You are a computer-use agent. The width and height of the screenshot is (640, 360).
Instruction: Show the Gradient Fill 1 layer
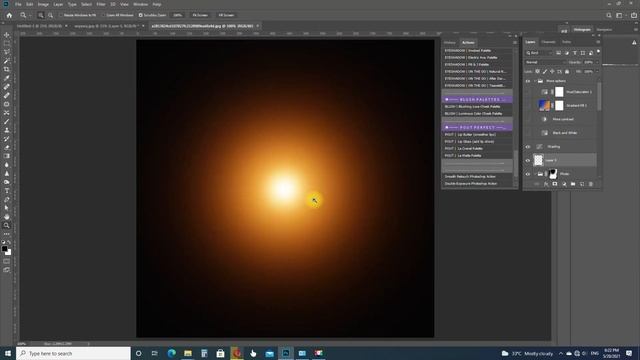point(528,105)
